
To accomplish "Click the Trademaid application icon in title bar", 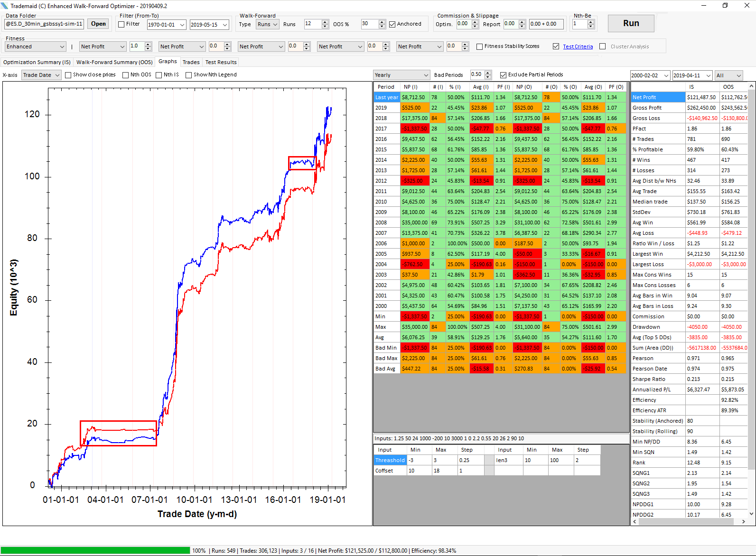I will pyautogui.click(x=5, y=6).
